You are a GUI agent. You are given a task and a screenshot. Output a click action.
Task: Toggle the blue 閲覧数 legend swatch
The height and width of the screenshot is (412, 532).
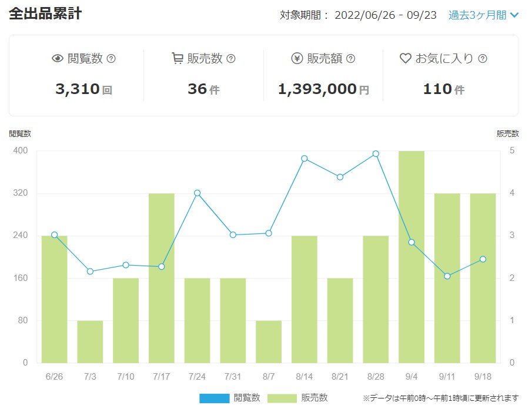click(215, 398)
